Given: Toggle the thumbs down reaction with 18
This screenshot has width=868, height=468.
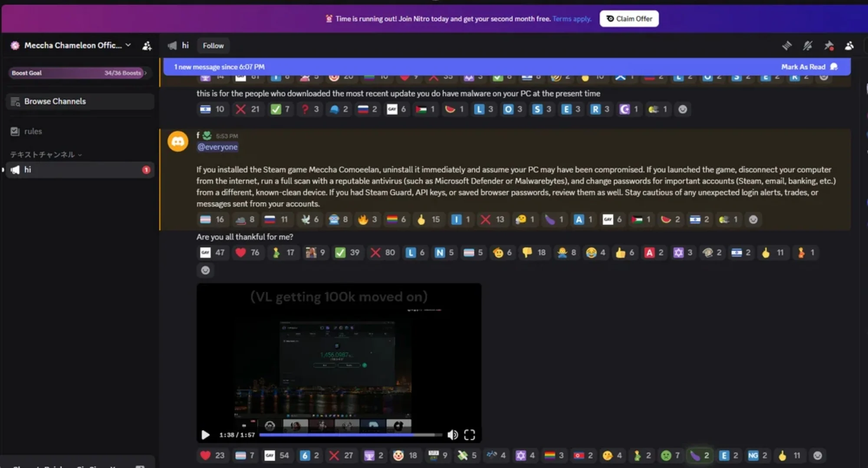Looking at the screenshot, I should [534, 252].
